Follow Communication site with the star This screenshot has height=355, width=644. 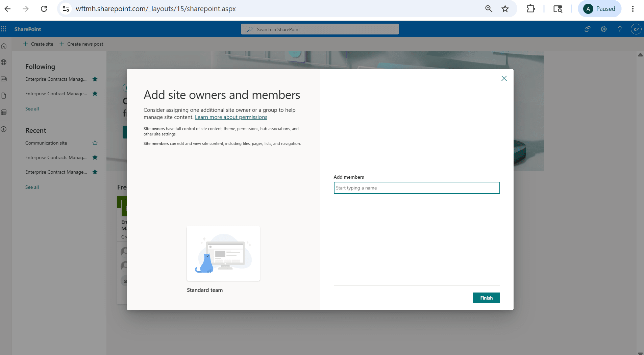[95, 143]
